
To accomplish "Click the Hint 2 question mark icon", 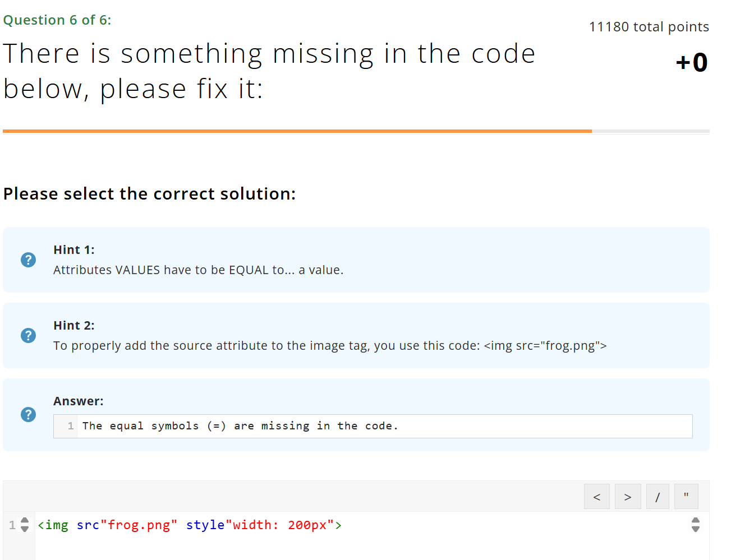I will click(x=28, y=335).
